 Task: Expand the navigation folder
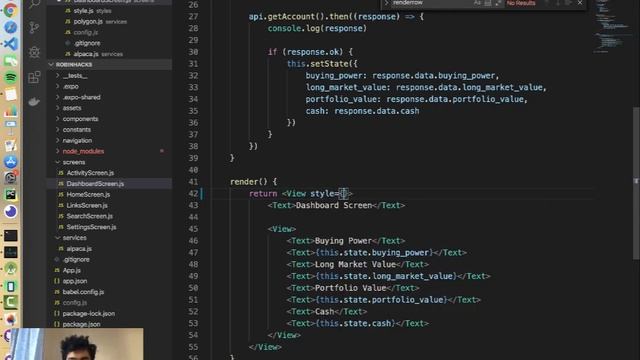(x=110, y=140)
